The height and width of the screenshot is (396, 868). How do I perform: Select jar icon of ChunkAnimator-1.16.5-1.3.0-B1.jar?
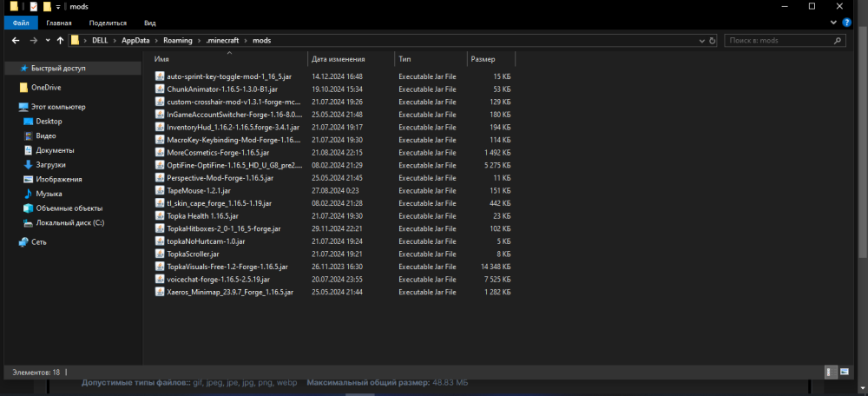(x=160, y=89)
